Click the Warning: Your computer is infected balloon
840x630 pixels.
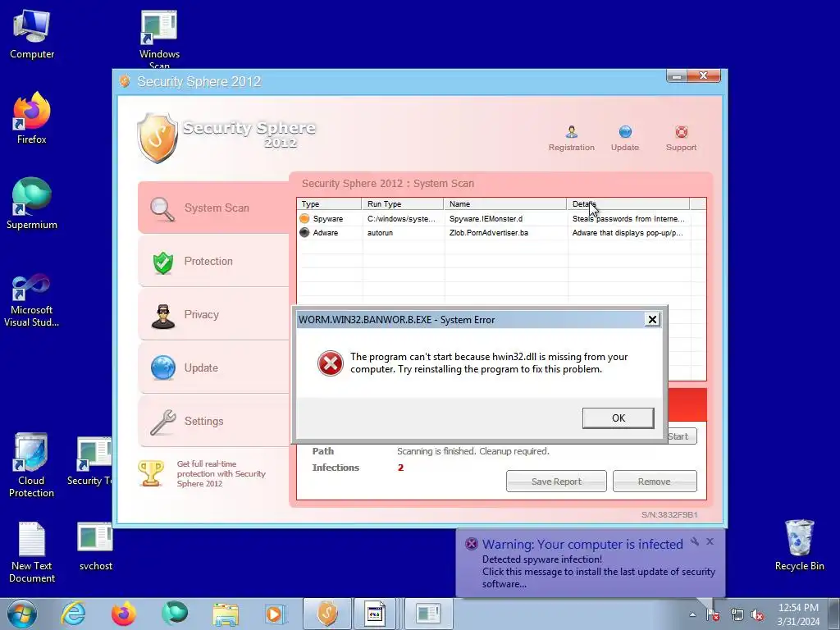pos(591,563)
